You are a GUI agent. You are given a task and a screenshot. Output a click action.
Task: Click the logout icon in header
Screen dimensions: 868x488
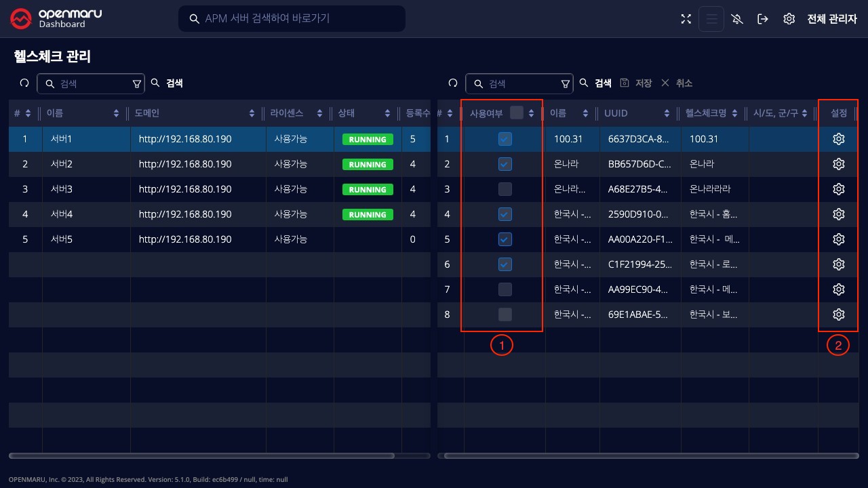click(763, 19)
